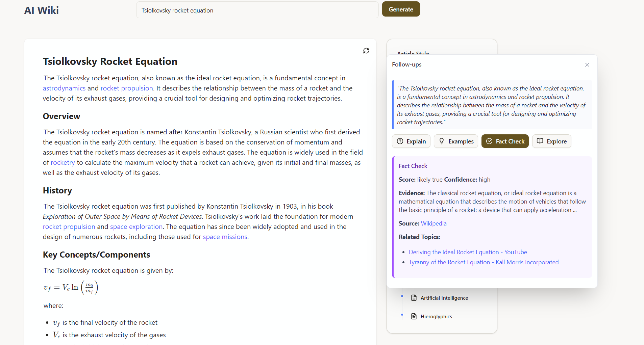Click the quoted article excerpt block
Screen dimensions: 644x345
[x=492, y=105]
